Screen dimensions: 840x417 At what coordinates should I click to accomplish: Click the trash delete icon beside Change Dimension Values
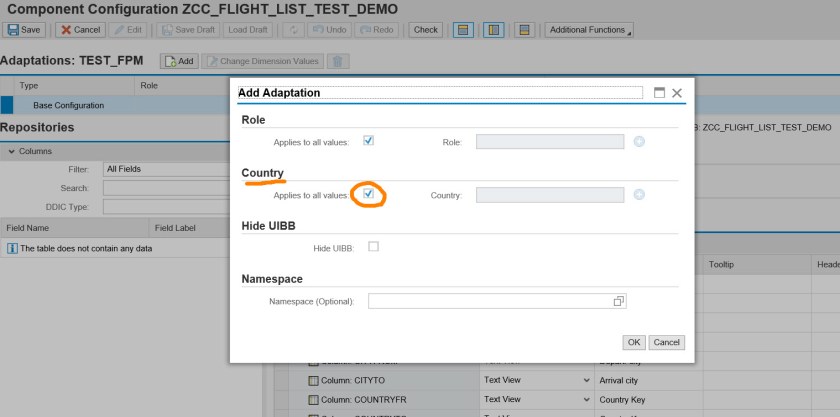tap(338, 61)
